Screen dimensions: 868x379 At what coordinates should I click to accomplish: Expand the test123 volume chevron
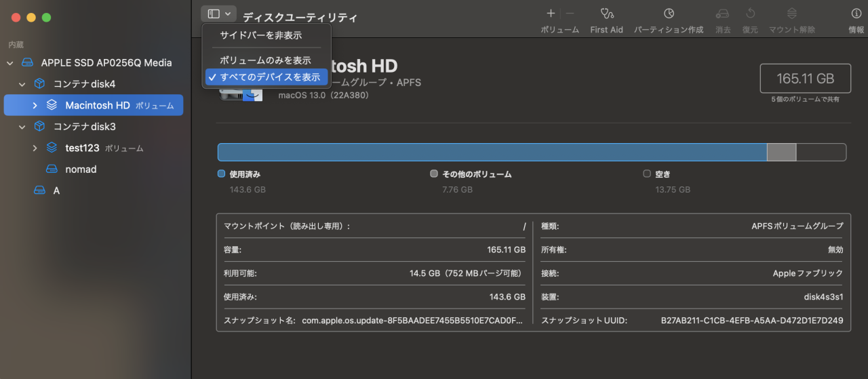pyautogui.click(x=35, y=148)
